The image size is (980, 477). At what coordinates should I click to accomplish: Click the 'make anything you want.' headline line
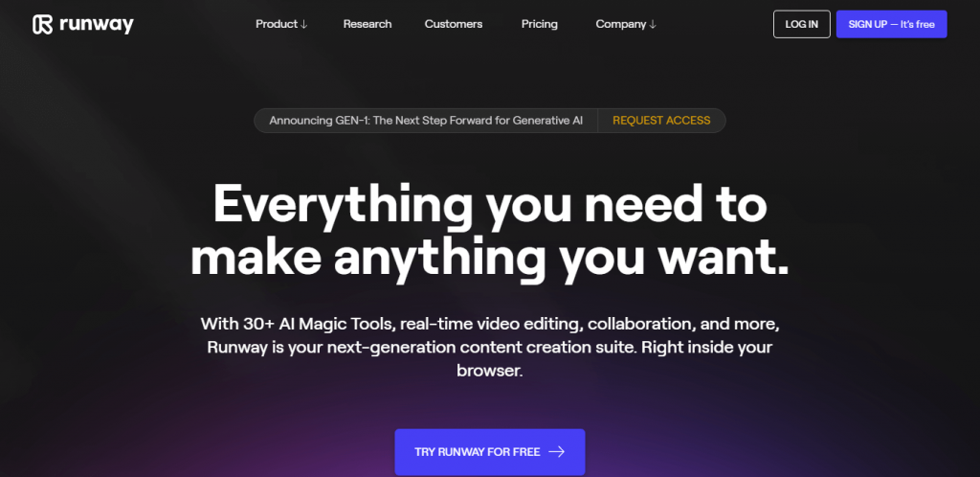(490, 259)
